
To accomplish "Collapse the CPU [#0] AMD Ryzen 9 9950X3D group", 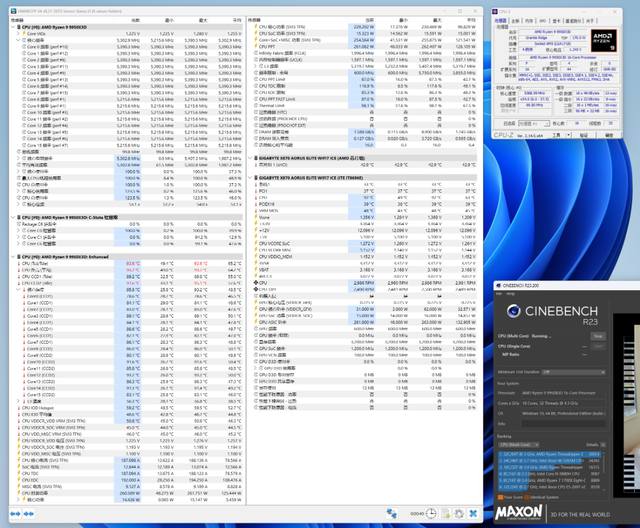I will pyautogui.click(x=13, y=27).
